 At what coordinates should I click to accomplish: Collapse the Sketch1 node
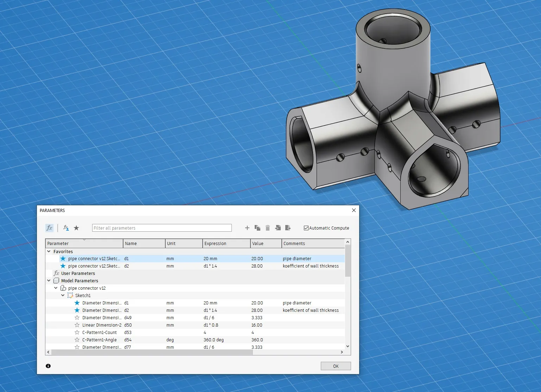[x=63, y=295]
